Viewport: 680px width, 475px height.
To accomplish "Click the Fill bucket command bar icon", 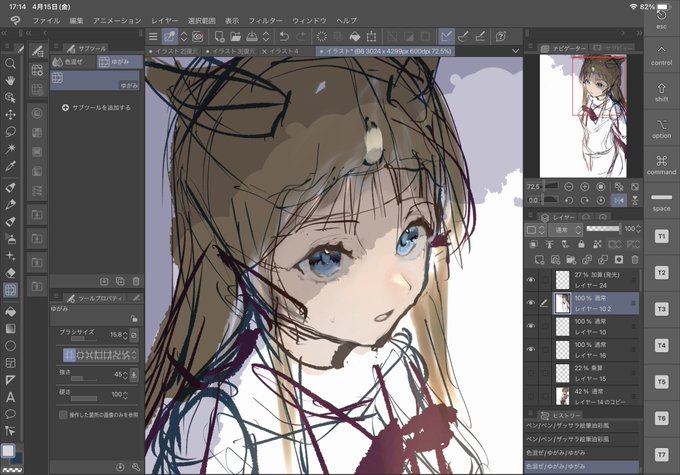I will [x=354, y=37].
